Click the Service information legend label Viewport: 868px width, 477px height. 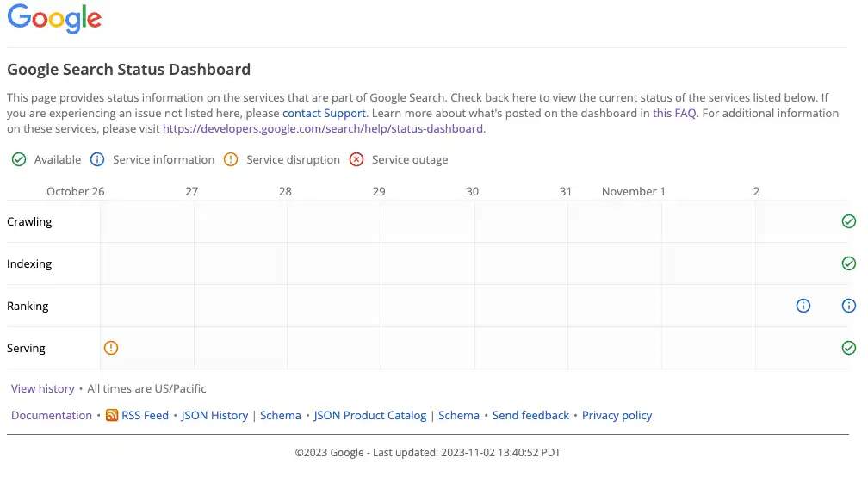tap(164, 160)
